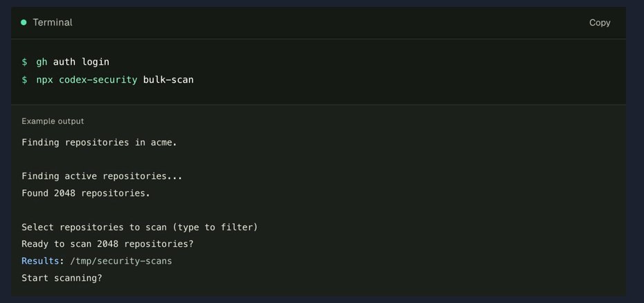Click the green 'gh' command word
This screenshot has width=644, height=303.
coord(42,62)
